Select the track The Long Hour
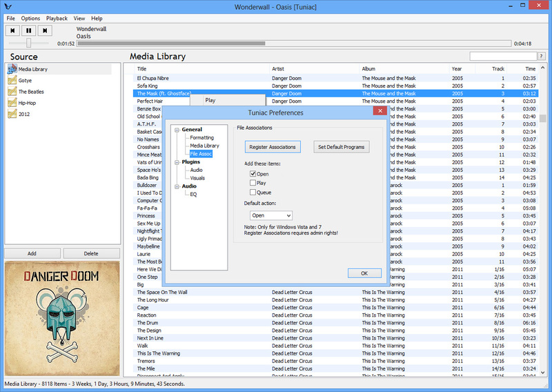 pyautogui.click(x=335, y=300)
